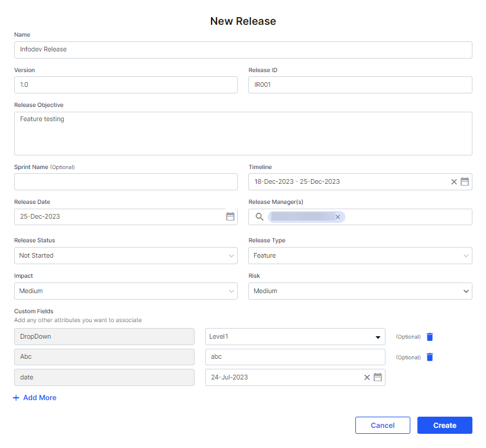The image size is (486, 448).
Task: Delete the Abc custom field
Action: [x=429, y=357]
